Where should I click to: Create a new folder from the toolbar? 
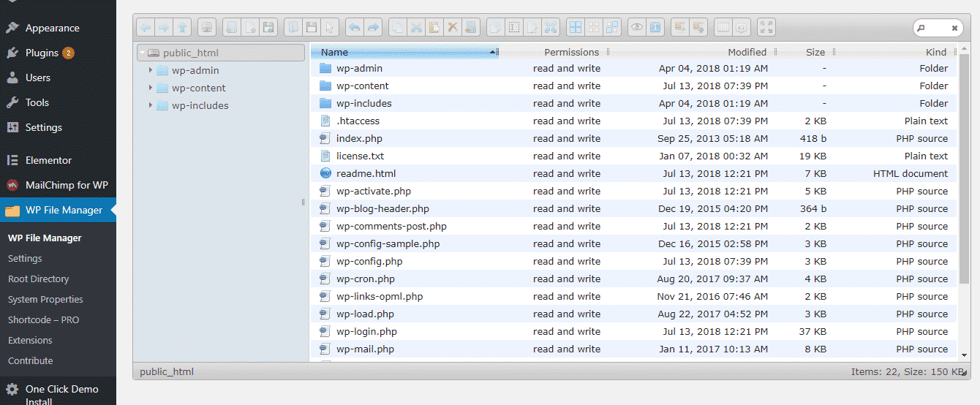[x=232, y=28]
